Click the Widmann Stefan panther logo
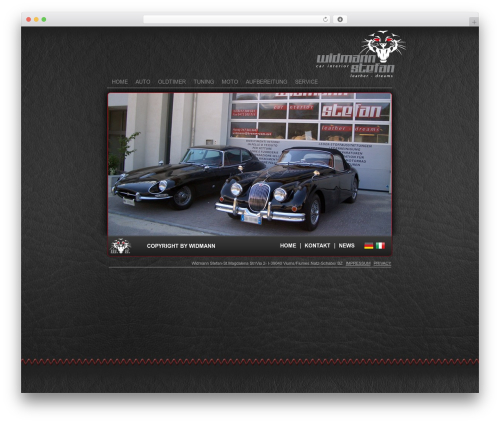Screen dimensions: 500x423 click(361, 54)
